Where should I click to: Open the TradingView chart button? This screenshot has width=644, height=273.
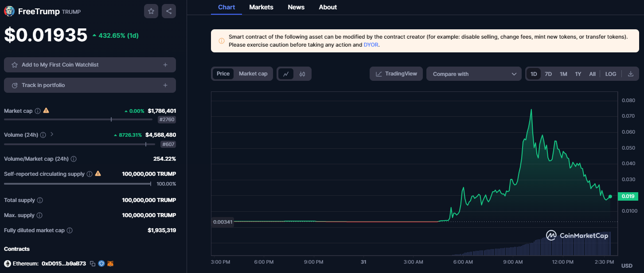coord(396,74)
